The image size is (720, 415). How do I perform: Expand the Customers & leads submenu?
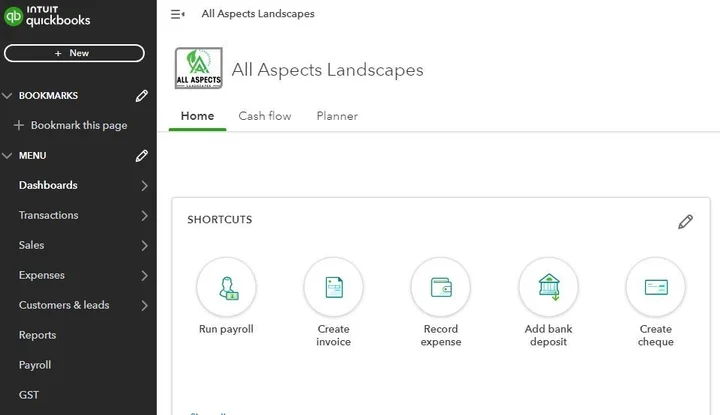coord(144,305)
